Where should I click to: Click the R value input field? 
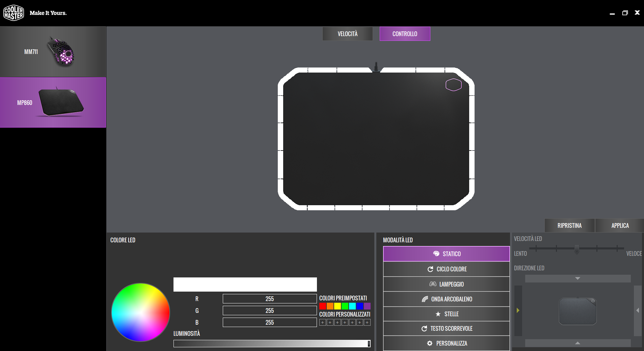[270, 299]
